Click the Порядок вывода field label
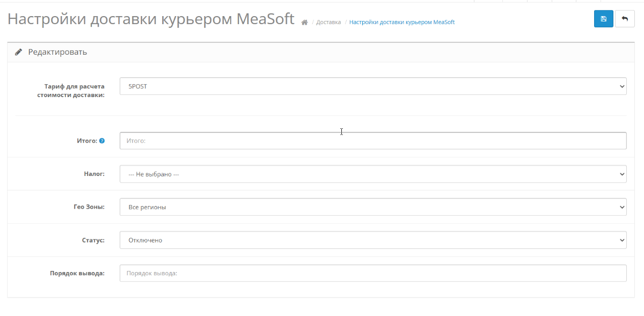The image size is (644, 316). point(76,273)
